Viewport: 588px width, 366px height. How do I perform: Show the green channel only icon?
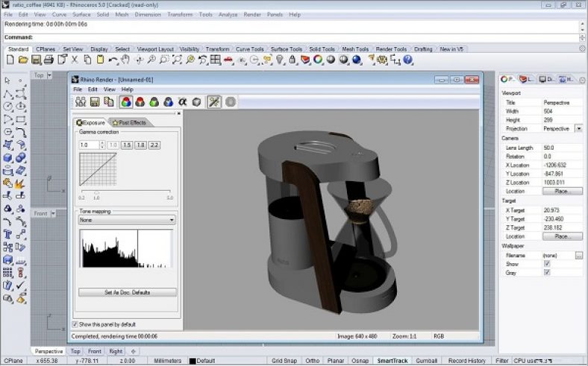point(154,102)
